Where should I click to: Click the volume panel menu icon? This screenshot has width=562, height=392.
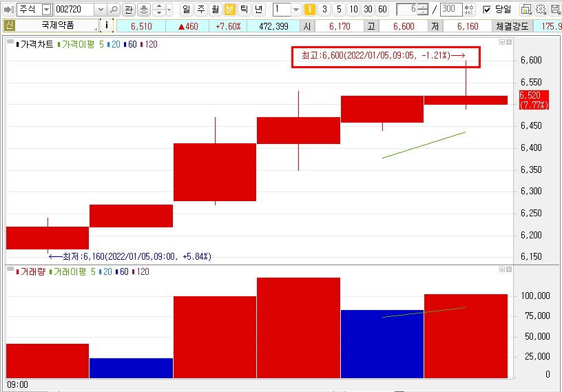[10, 269]
